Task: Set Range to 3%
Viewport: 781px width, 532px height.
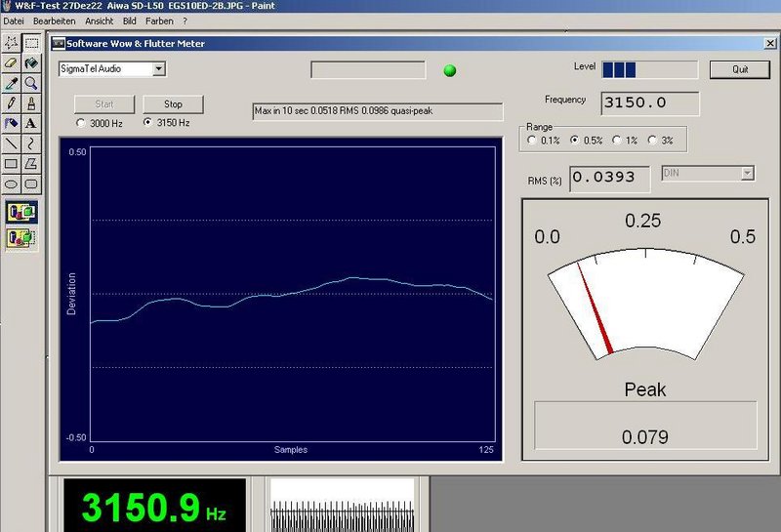Action: tap(652, 140)
